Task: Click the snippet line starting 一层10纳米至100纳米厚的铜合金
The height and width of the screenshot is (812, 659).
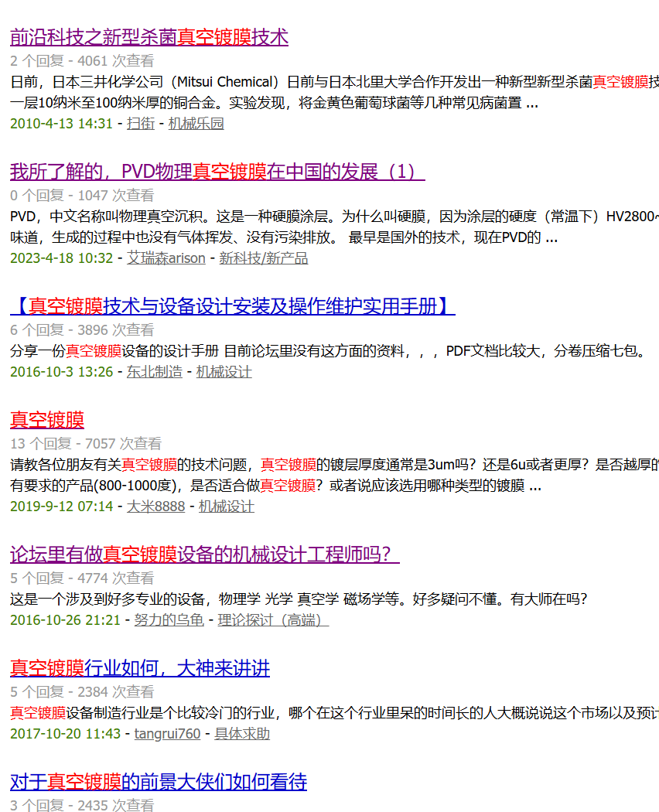Action: click(274, 103)
